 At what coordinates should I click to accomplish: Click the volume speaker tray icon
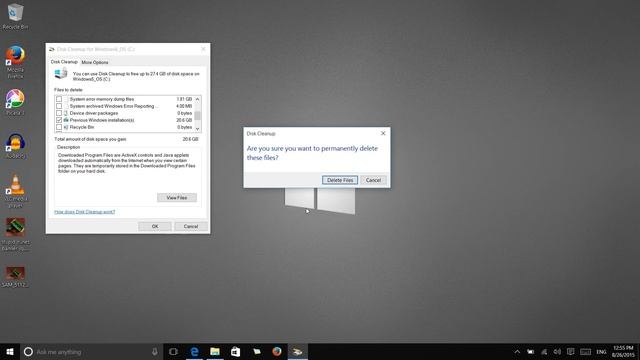(x=557, y=351)
